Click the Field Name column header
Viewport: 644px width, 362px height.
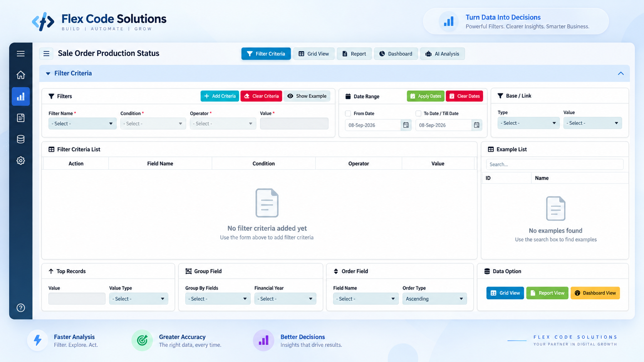tap(160, 163)
